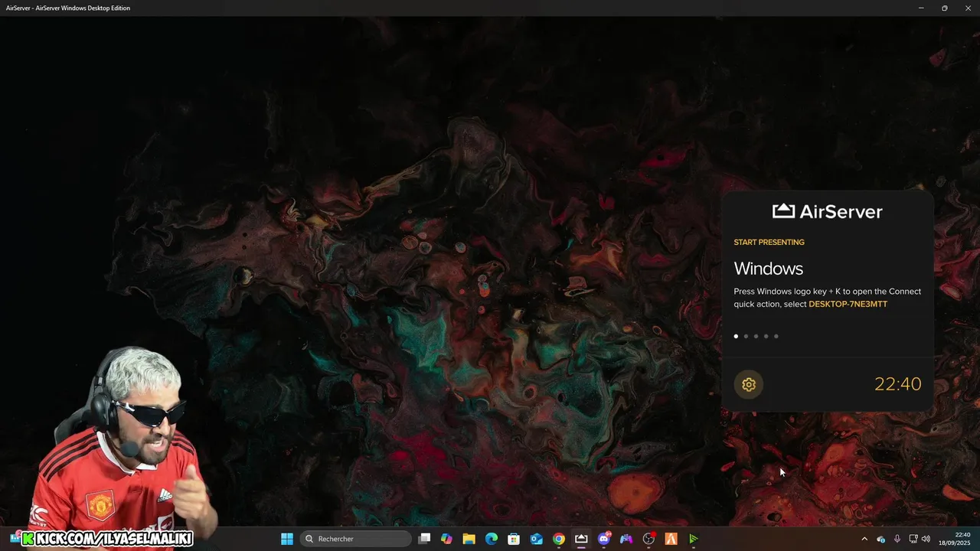
Task: Close the AirServer window
Action: 968,8
